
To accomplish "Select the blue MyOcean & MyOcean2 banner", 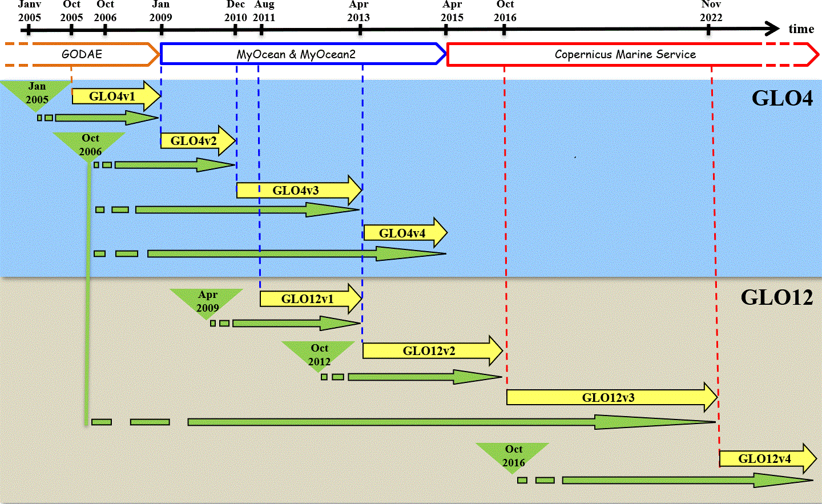I will [x=297, y=54].
